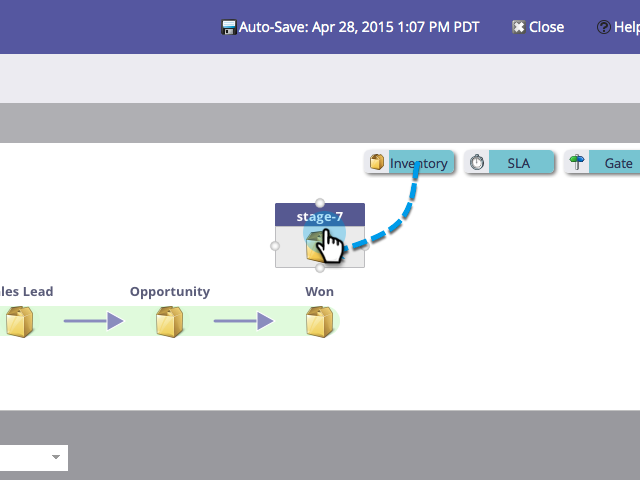Click the Inventory box icon in palette
Viewport: 640px width, 480px height.
click(x=377, y=162)
